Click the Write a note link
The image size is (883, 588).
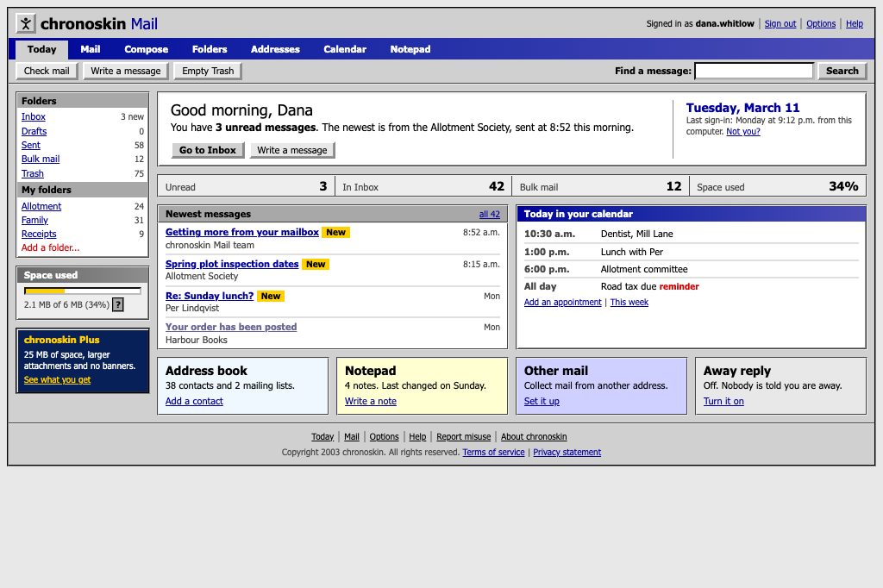pyautogui.click(x=371, y=402)
